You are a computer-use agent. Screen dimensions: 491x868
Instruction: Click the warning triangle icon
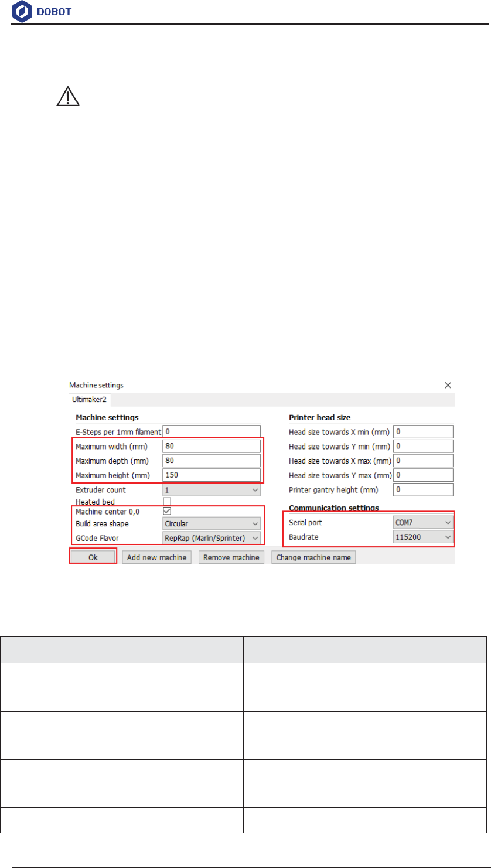point(68,96)
